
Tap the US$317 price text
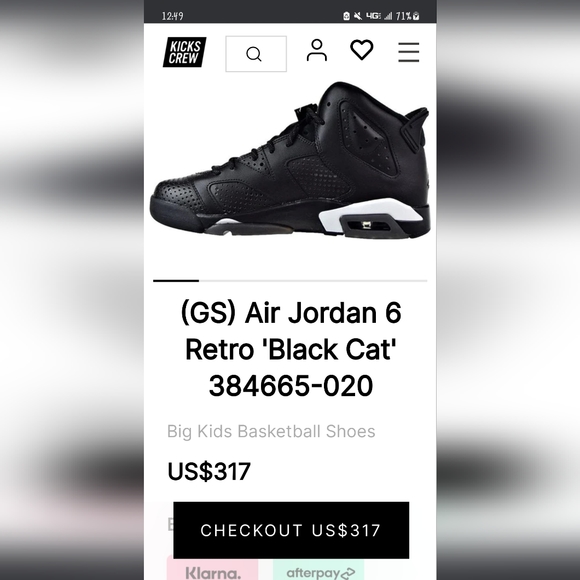pos(209,471)
